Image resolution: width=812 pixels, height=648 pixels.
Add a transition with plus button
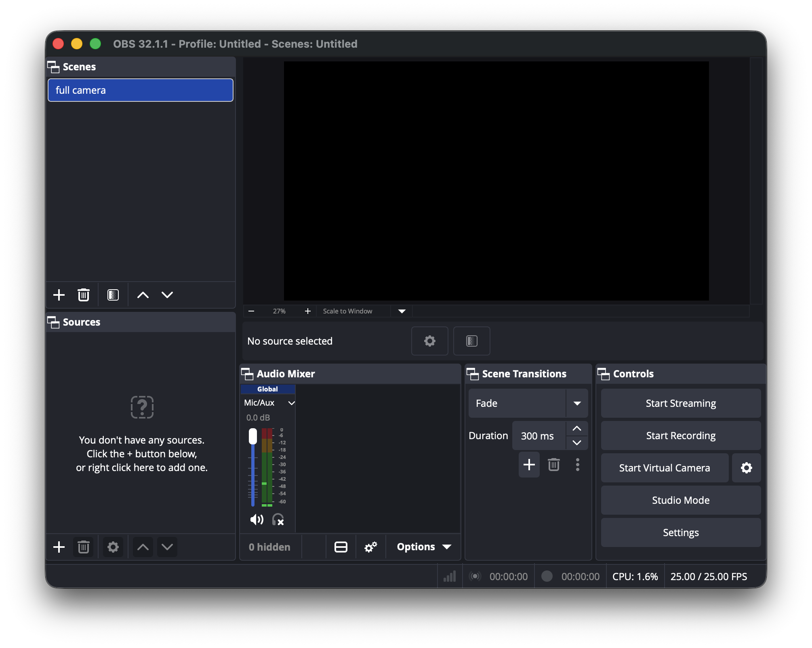point(529,465)
